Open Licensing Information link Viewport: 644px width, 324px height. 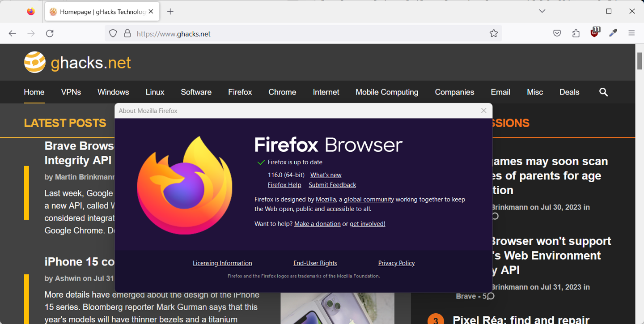click(222, 263)
